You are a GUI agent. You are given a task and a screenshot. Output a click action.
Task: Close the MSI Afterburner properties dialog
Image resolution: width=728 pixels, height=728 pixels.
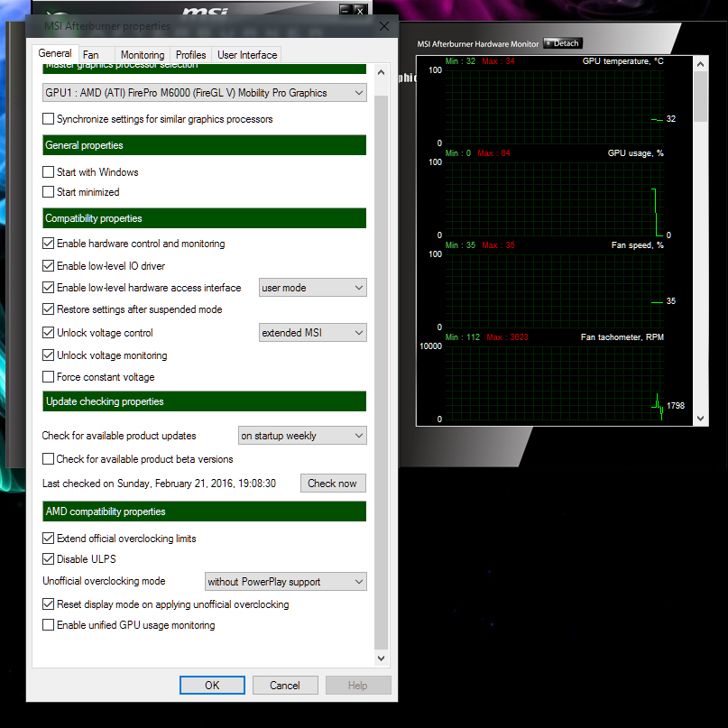coord(384,26)
